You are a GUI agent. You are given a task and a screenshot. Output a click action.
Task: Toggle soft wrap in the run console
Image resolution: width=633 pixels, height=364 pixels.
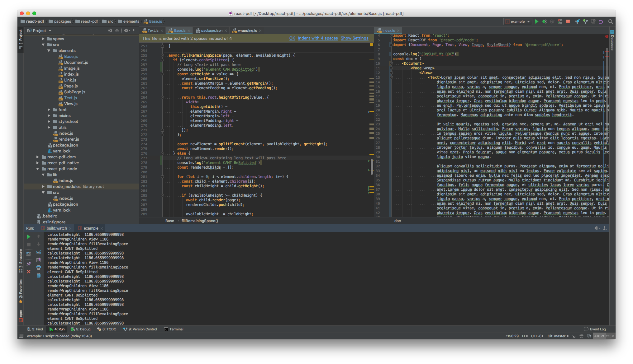39,252
